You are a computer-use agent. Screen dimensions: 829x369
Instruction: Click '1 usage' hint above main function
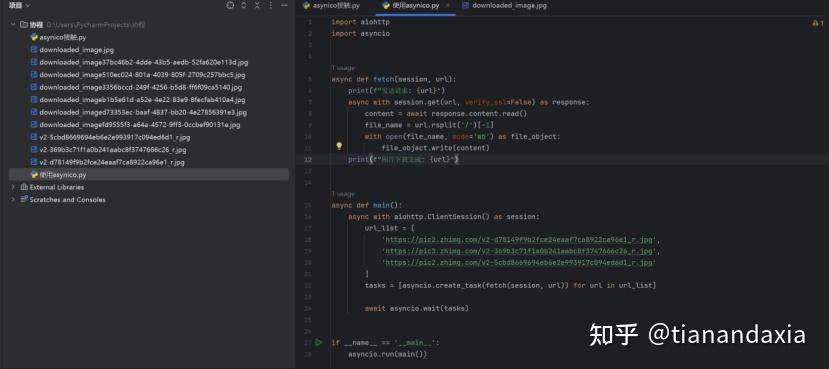pyautogui.click(x=343, y=194)
